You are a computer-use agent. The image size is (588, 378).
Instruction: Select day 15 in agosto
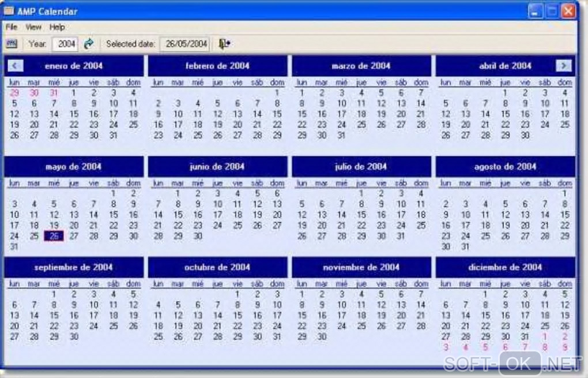tap(565, 215)
